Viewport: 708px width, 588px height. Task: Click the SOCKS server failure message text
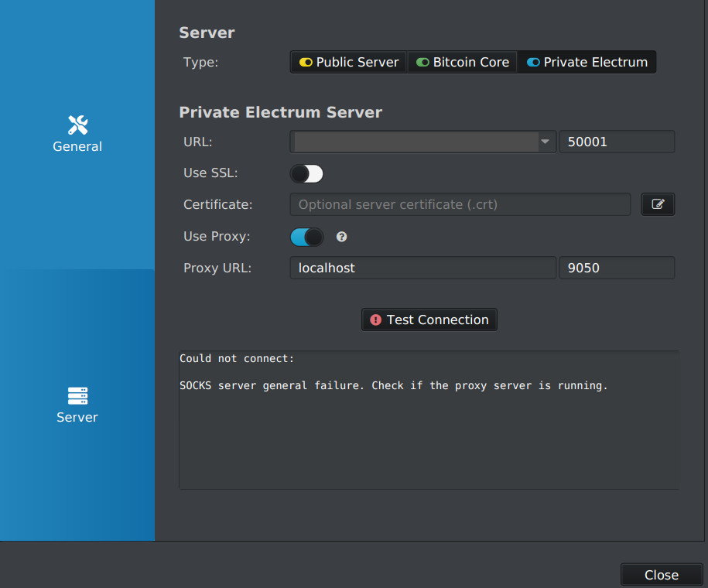point(393,385)
